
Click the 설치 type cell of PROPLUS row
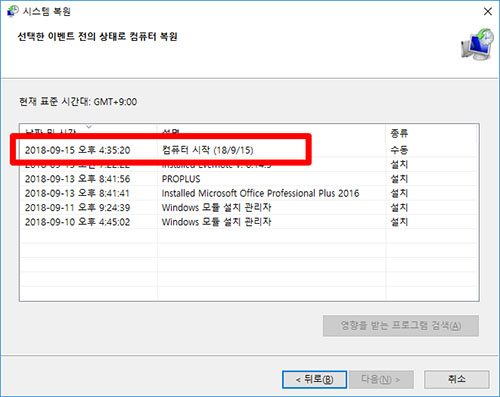(399, 179)
